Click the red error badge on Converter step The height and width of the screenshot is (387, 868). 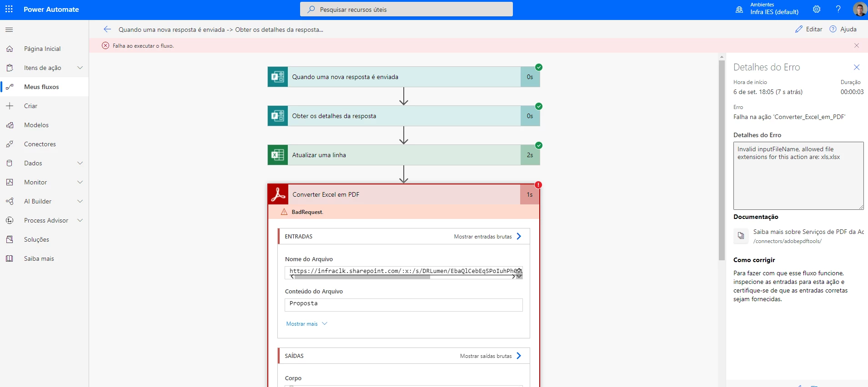[538, 185]
